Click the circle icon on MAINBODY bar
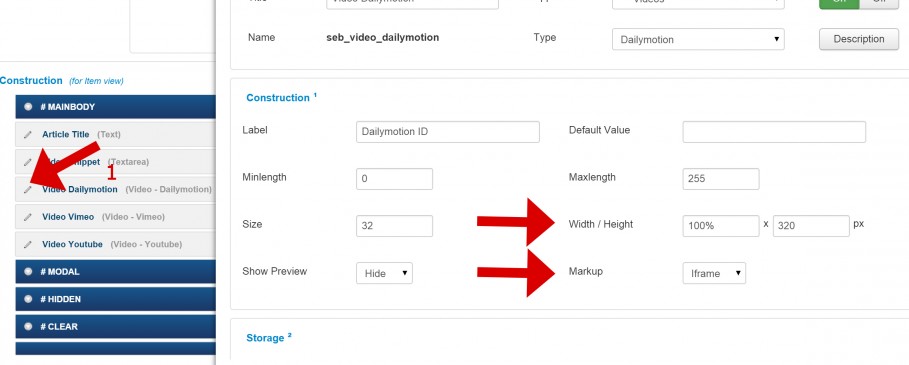The height and width of the screenshot is (365, 909). click(28, 107)
